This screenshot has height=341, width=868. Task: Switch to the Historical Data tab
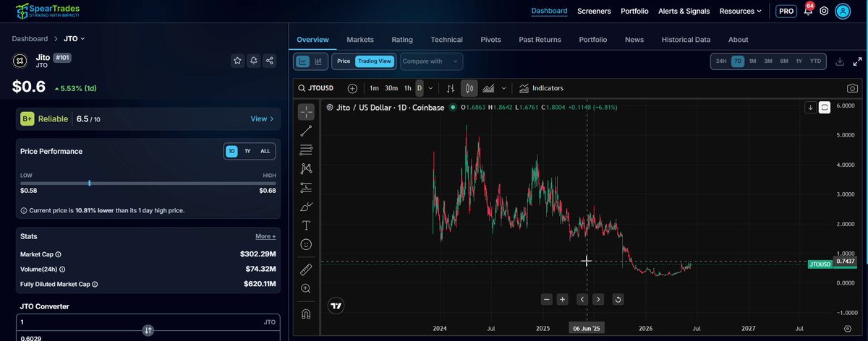click(x=686, y=40)
